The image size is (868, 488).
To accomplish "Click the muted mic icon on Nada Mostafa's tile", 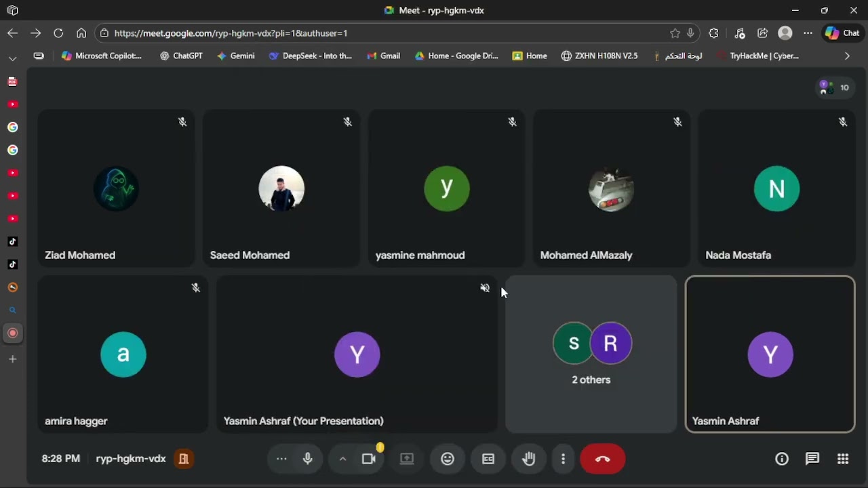I will point(843,122).
